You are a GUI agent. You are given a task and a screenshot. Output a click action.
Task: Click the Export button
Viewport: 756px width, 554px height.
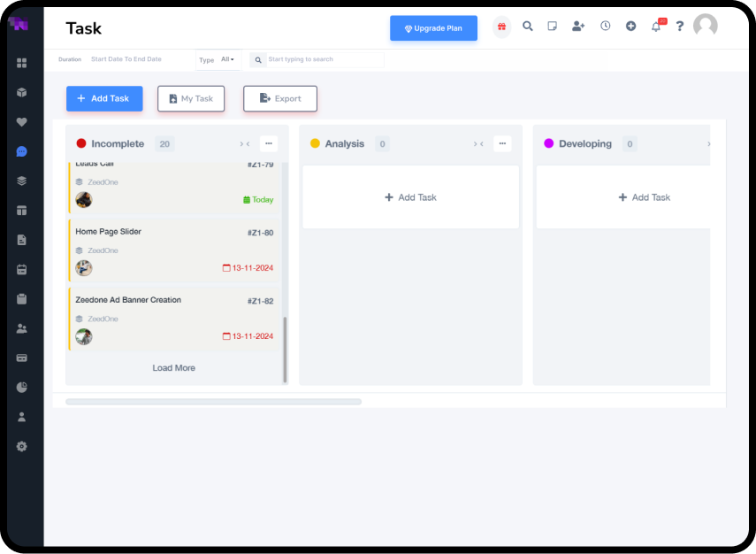pyautogui.click(x=280, y=98)
